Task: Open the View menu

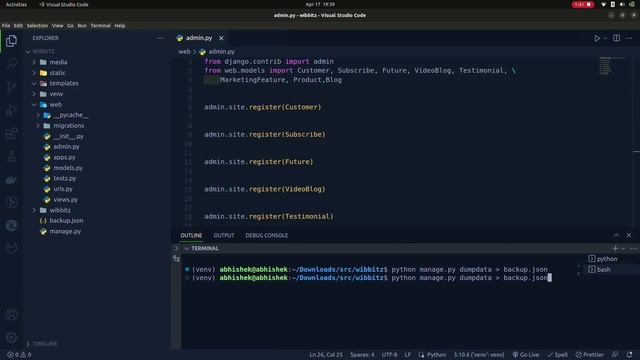Action: click(57, 25)
